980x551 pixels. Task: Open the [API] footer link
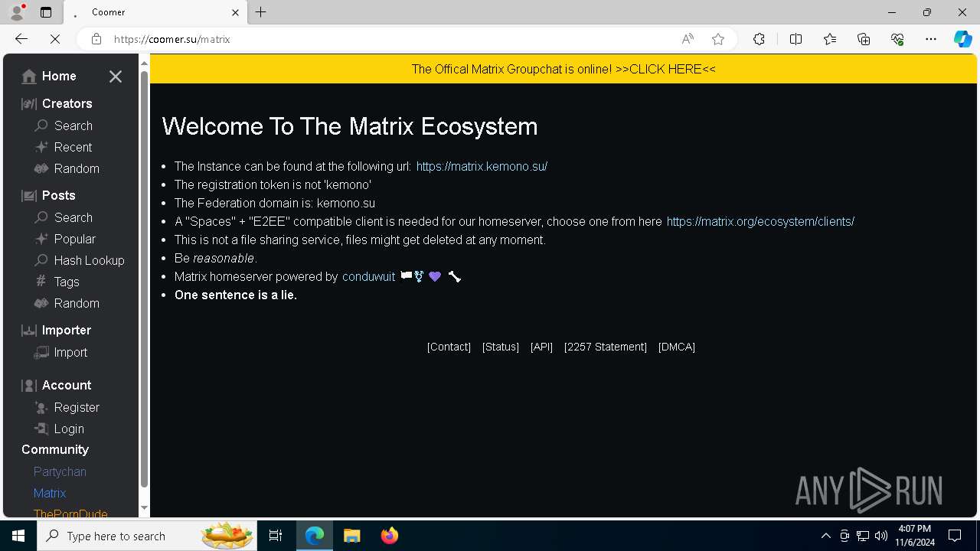(x=541, y=347)
